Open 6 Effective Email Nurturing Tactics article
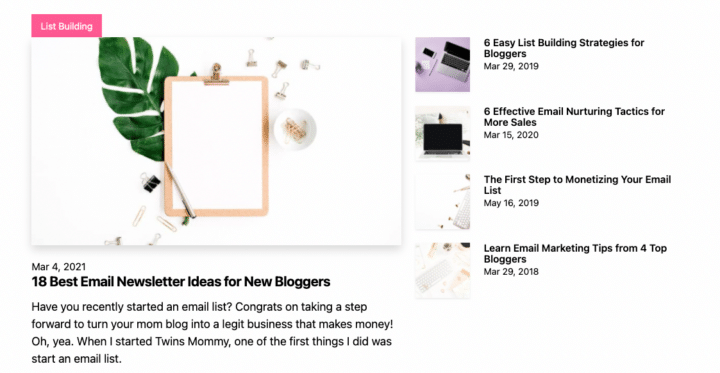The height and width of the screenshot is (373, 720). [574, 117]
